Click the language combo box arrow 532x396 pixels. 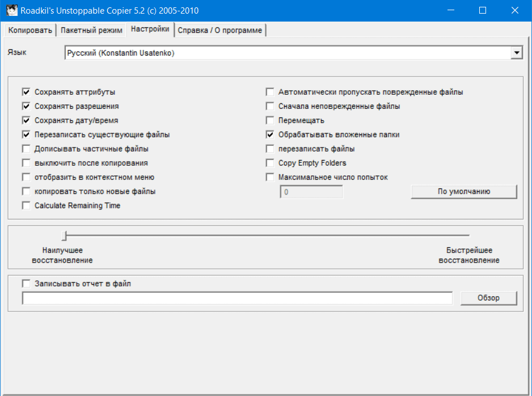pos(516,53)
